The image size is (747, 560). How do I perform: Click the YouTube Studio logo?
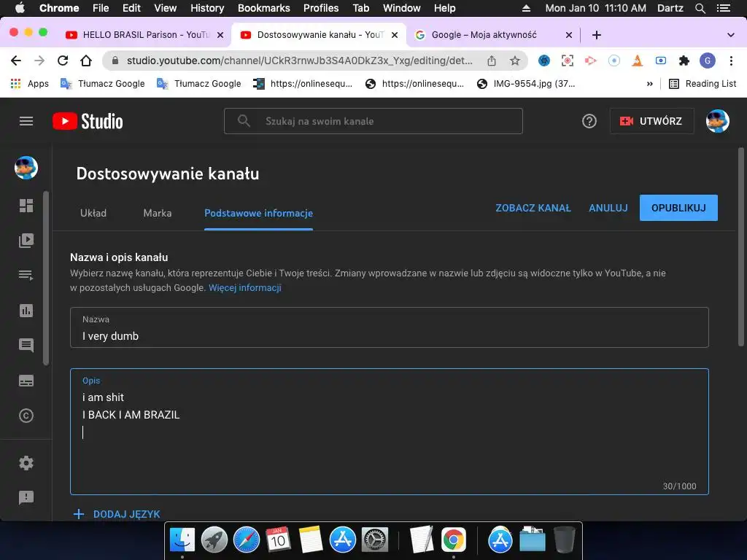[x=88, y=121]
